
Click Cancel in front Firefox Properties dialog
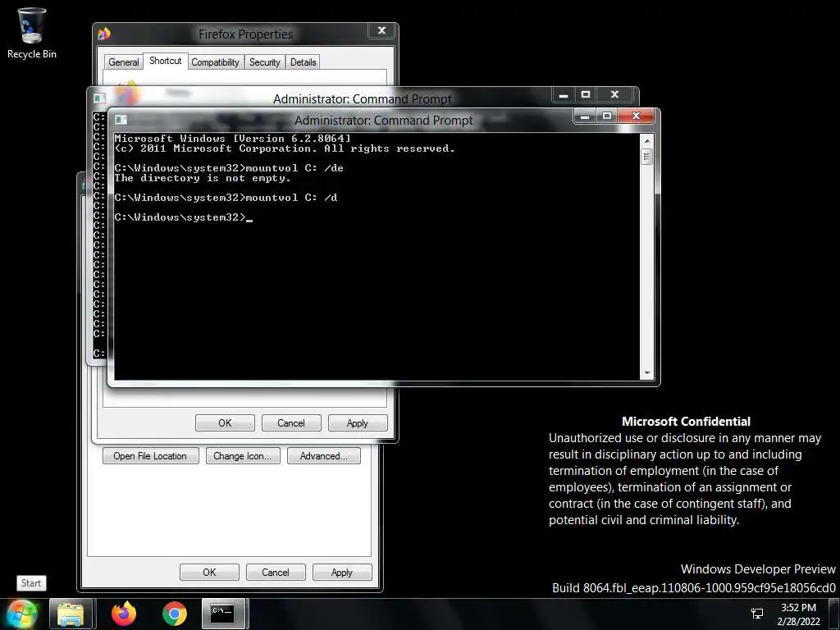click(291, 422)
